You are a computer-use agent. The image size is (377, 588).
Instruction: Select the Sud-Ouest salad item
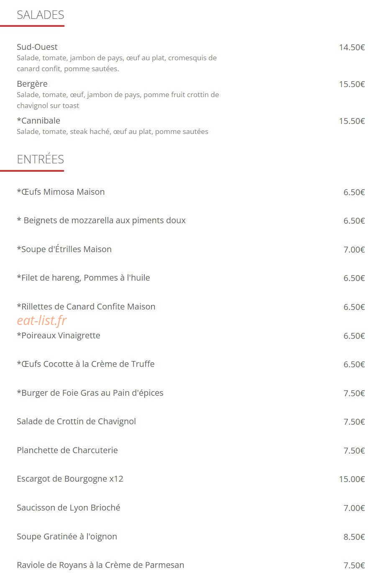[x=37, y=47]
